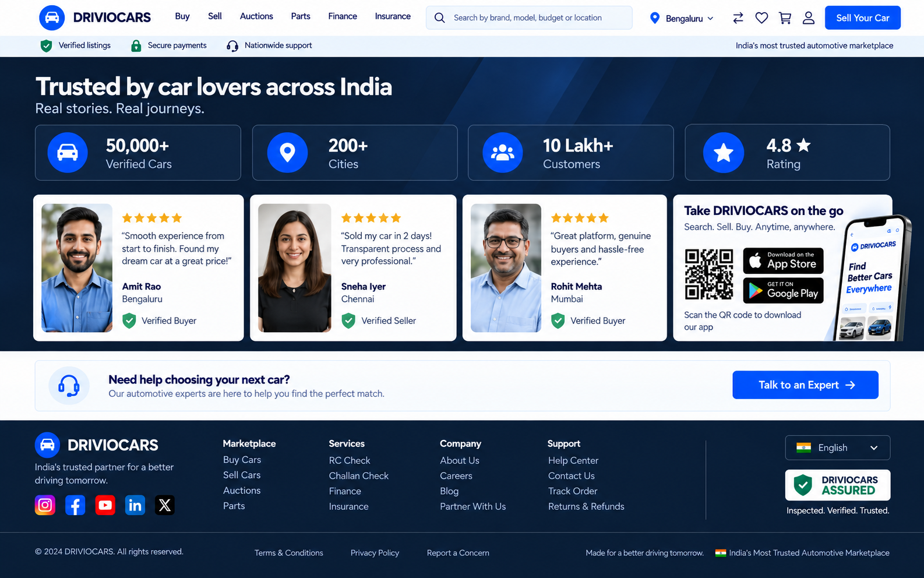Click the DRIVIOCARS ASSURED badge
The width and height of the screenshot is (924, 578).
click(838, 485)
